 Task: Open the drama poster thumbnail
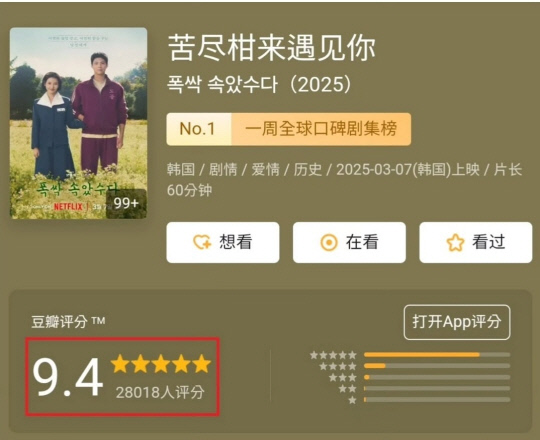coord(79,123)
